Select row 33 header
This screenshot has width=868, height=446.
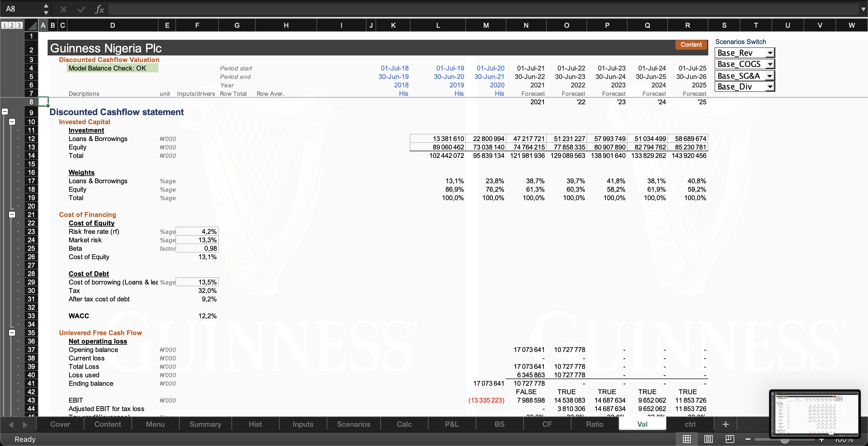coord(31,316)
